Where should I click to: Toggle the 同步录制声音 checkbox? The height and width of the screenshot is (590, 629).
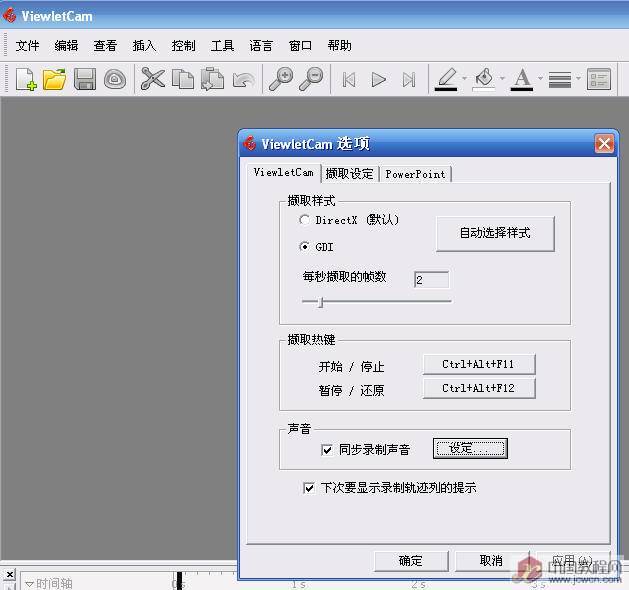coord(327,450)
